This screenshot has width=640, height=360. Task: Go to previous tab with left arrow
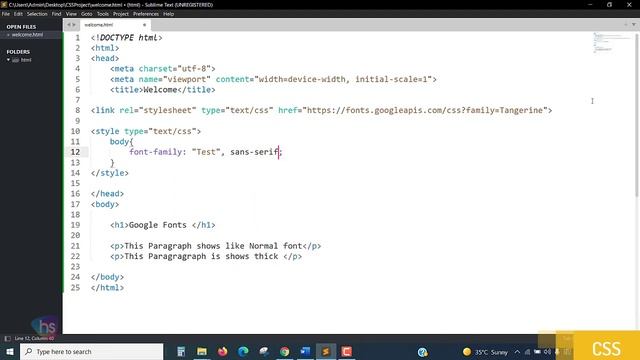click(x=69, y=25)
